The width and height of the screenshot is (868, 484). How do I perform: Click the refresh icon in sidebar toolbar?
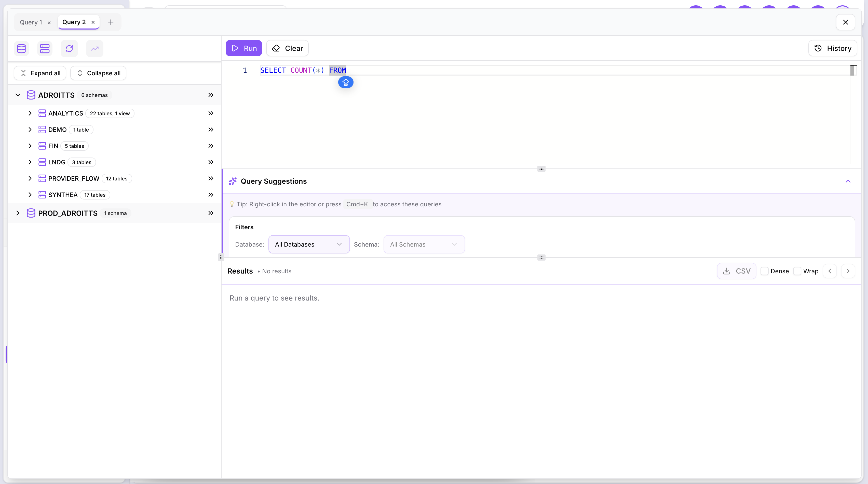(x=69, y=48)
